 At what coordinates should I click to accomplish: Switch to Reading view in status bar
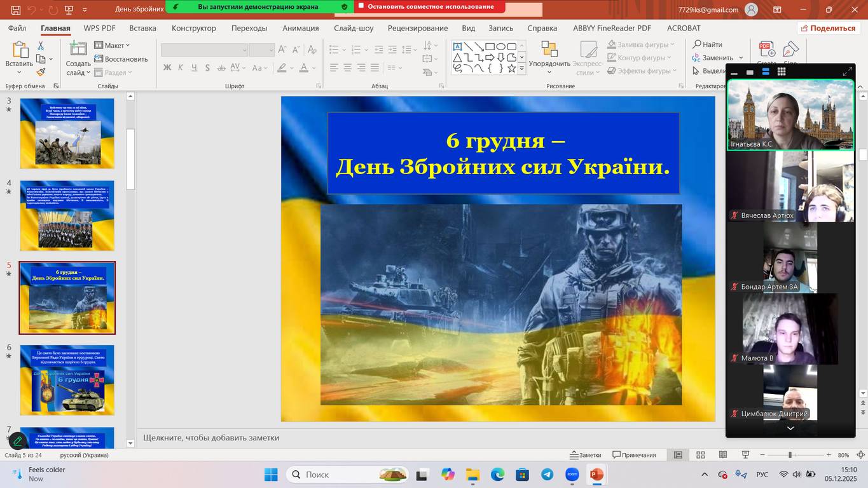[723, 455]
